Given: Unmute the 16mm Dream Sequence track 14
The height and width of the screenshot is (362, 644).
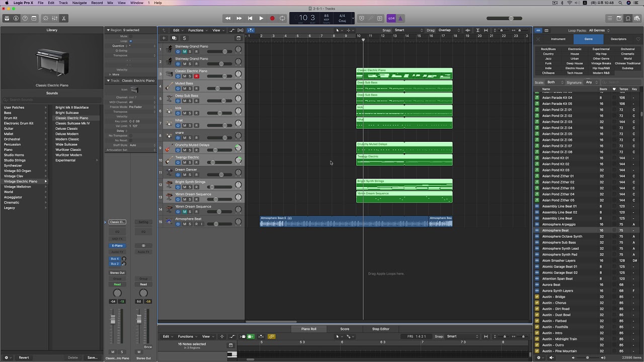Looking at the screenshot, I should pos(184,212).
